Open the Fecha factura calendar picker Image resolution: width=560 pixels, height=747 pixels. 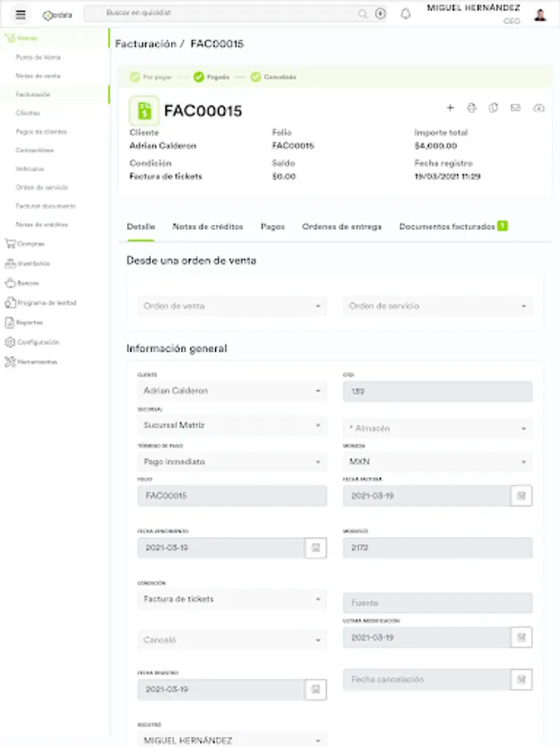point(522,496)
